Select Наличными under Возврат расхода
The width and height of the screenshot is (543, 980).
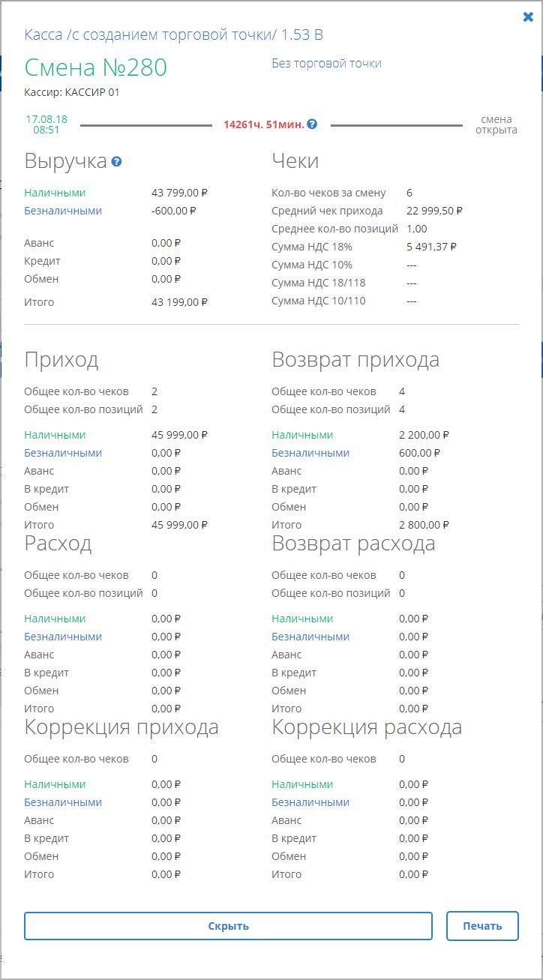tap(302, 619)
